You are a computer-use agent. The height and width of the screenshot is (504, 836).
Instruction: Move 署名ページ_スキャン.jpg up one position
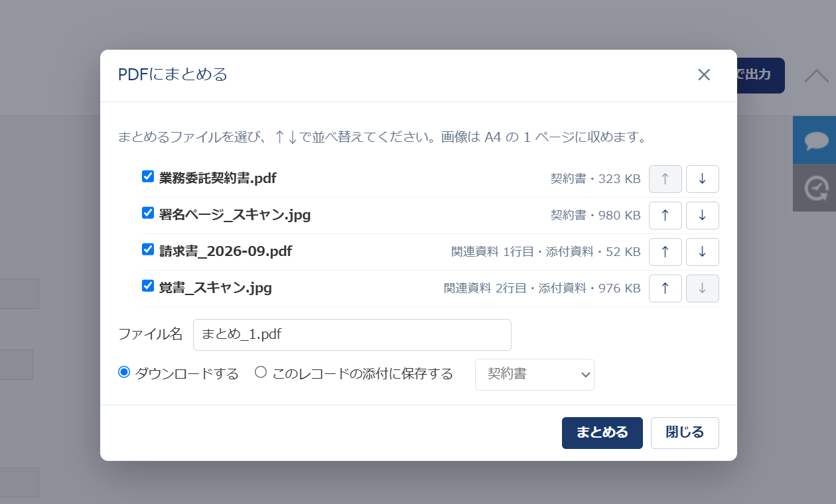pos(665,216)
